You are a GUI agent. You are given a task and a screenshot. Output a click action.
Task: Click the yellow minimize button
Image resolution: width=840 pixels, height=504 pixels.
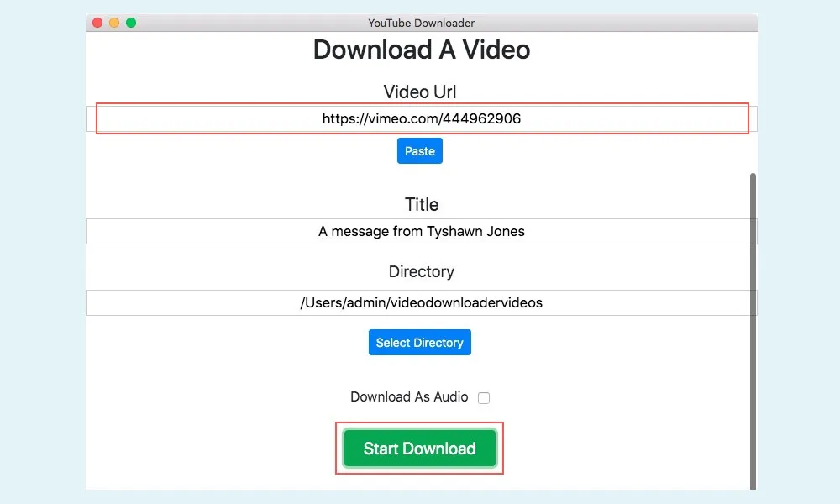113,24
